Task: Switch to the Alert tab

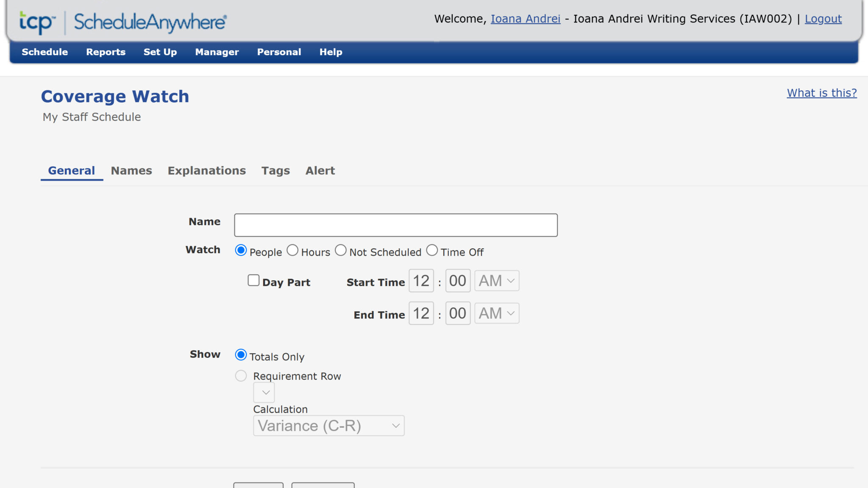Action: tap(320, 170)
